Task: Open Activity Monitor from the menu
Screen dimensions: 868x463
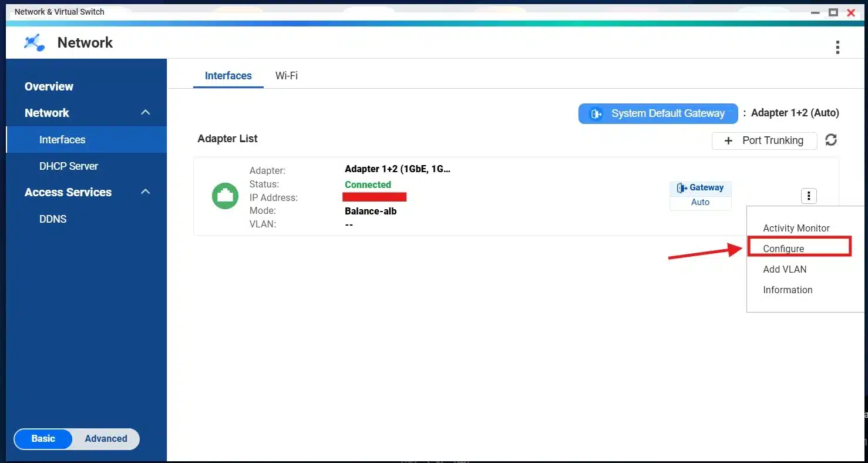Action: coord(796,228)
